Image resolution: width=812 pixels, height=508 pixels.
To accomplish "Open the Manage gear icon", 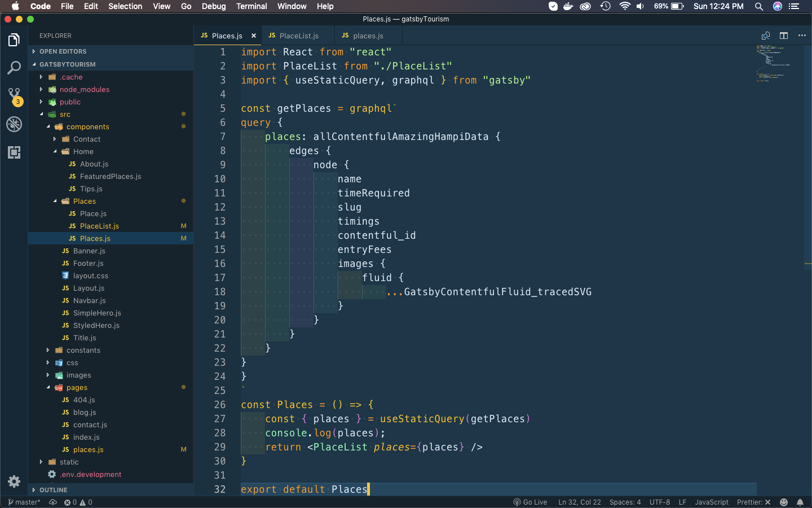I will [x=14, y=481].
